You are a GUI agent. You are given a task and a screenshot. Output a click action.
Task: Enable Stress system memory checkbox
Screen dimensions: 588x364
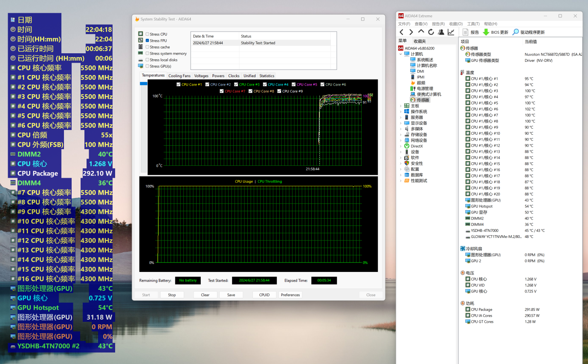tap(147, 53)
